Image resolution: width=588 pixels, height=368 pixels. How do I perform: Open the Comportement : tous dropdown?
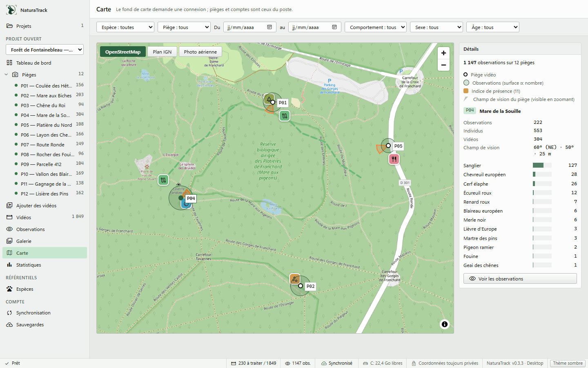pyautogui.click(x=376, y=27)
